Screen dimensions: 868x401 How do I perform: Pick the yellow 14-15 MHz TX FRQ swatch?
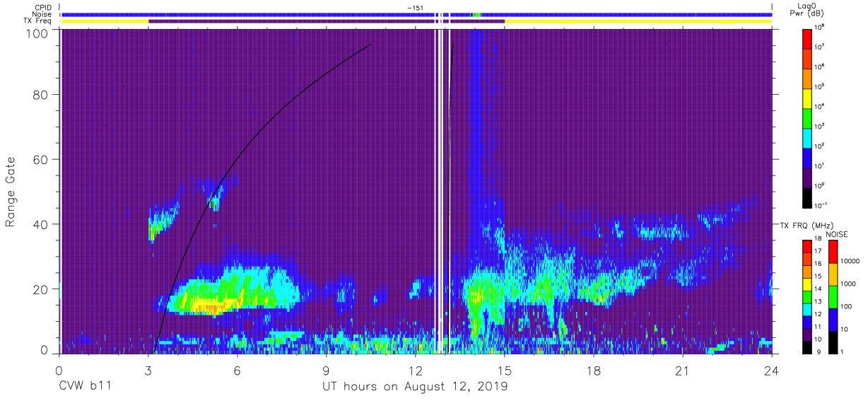point(807,284)
